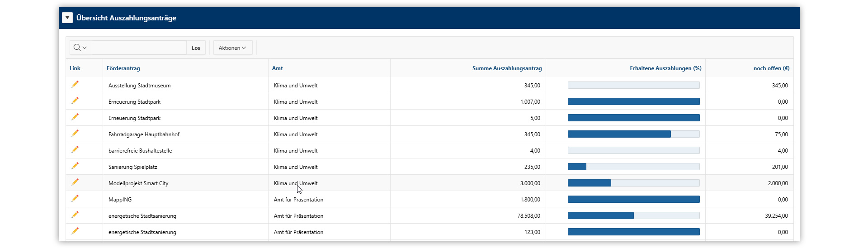The image size is (868, 249).
Task: Click progress bar for Fahrradgarage Hauptbahnhof
Action: click(x=633, y=134)
